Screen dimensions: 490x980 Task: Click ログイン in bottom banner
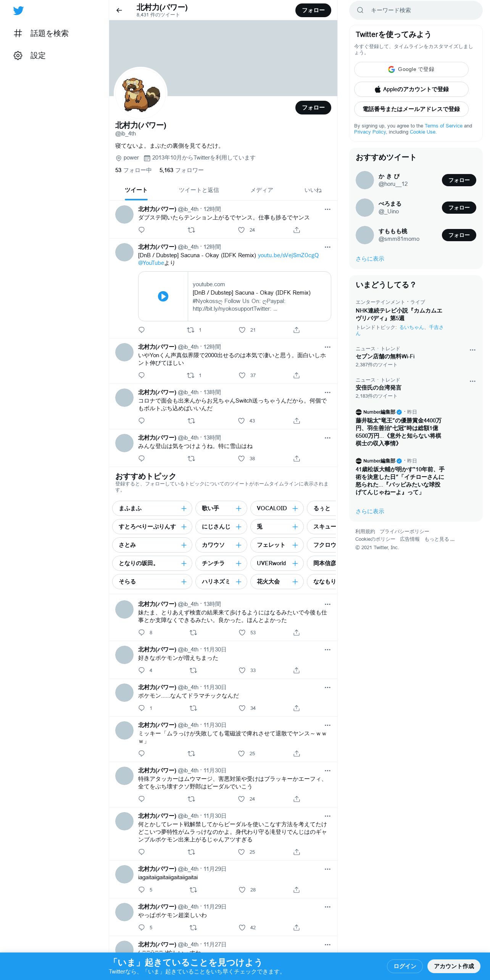coord(405,966)
